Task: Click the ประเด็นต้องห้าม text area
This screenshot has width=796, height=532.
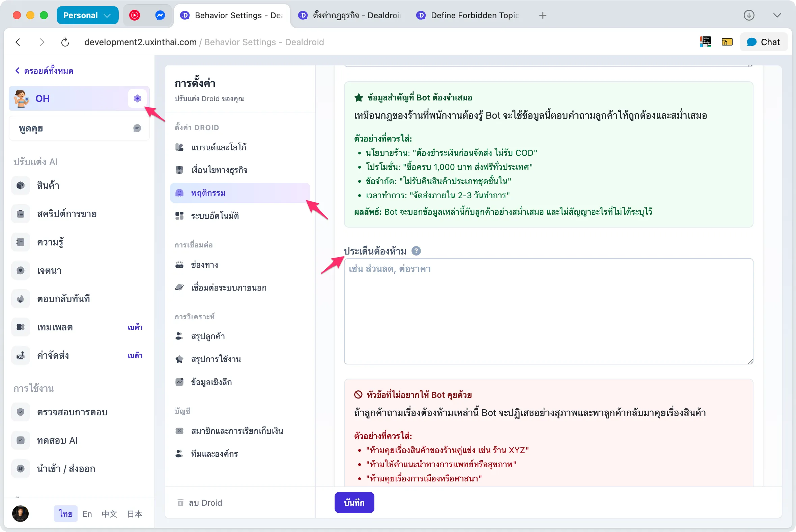Action: tap(548, 311)
